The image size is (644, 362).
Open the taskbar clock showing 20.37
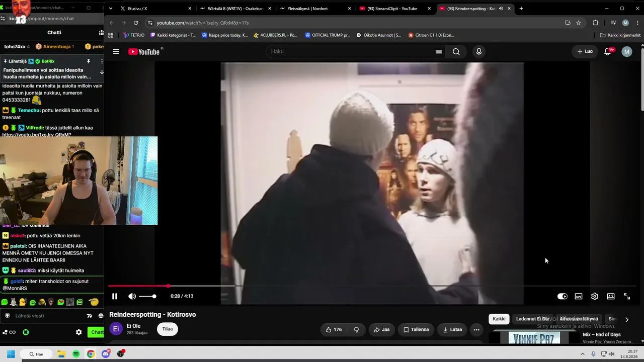628,354
